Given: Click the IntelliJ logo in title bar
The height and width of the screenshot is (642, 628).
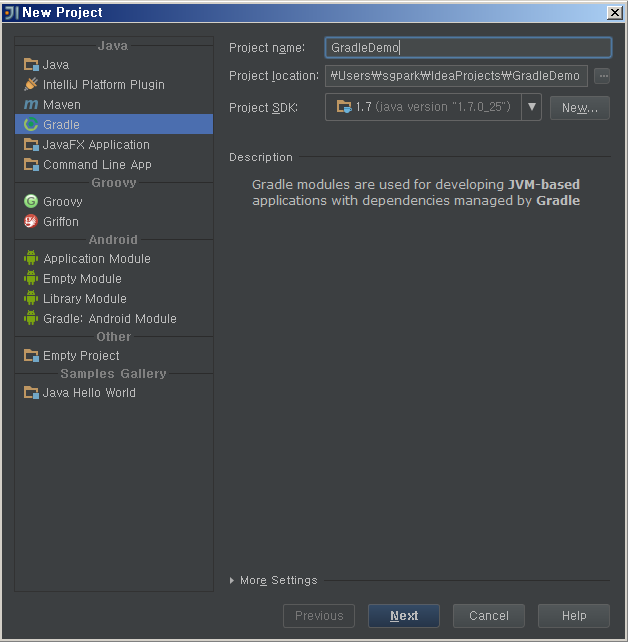Looking at the screenshot, I should click(x=11, y=12).
